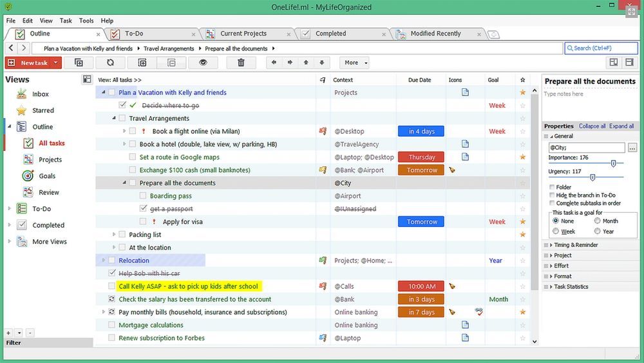The height and width of the screenshot is (363, 644).
Task: Select the Week goal radio button
Action: coord(556,231)
